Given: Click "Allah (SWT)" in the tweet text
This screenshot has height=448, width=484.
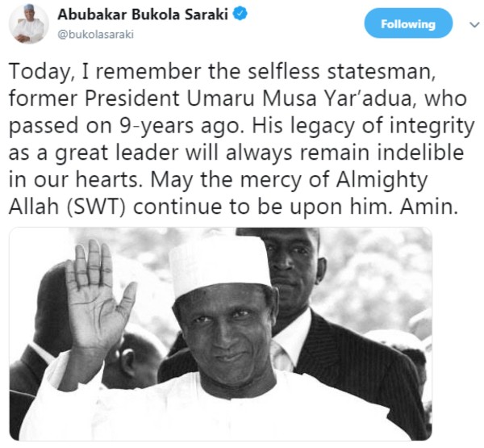Looking at the screenshot, I should [x=67, y=207].
